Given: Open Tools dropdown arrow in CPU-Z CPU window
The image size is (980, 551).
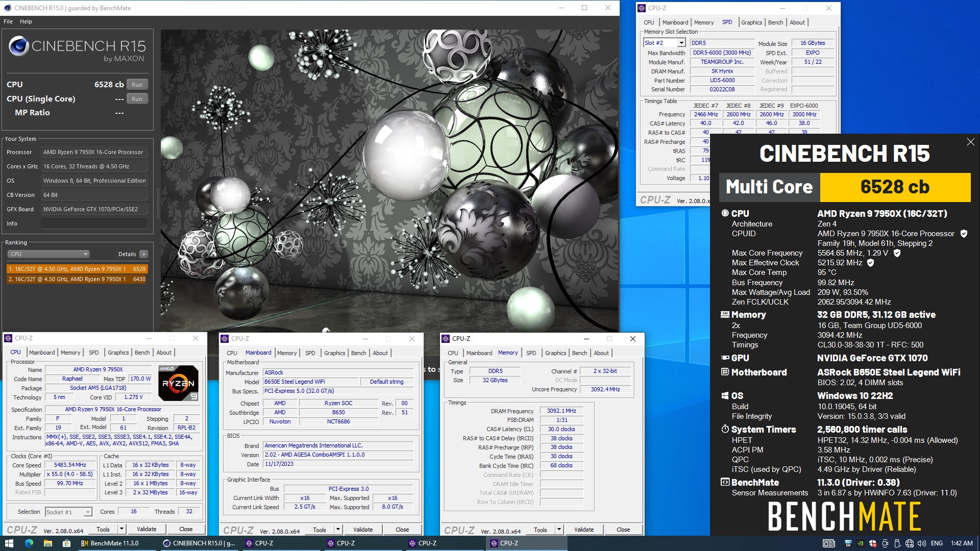Looking at the screenshot, I should (x=121, y=529).
